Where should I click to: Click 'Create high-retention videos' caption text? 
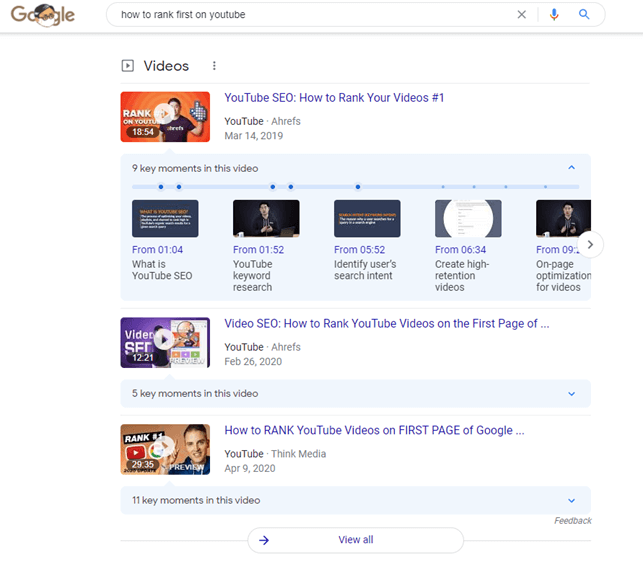click(x=462, y=276)
